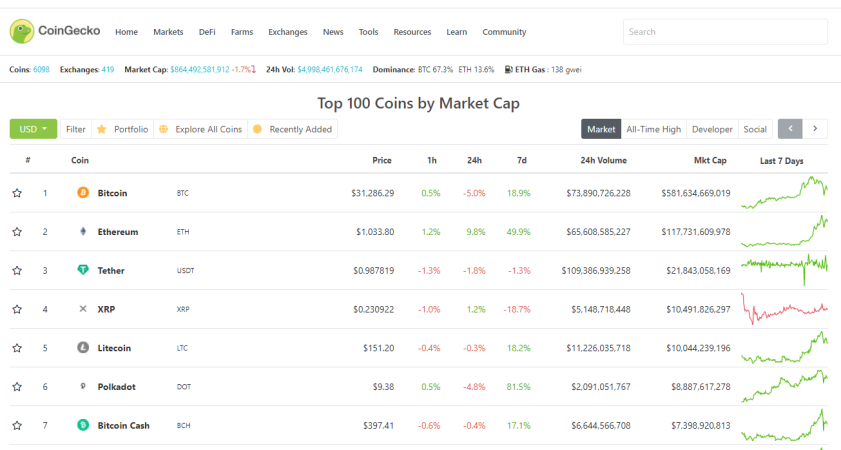Click the Polkadot coin icon

pos(83,386)
